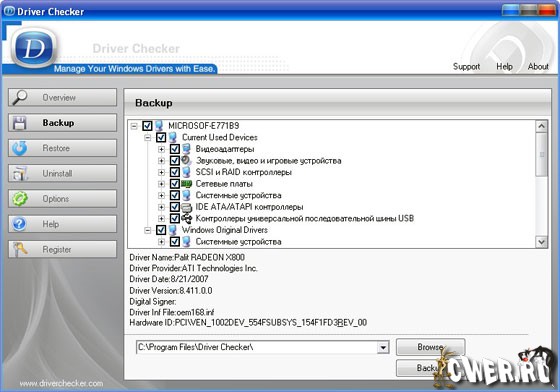
Task: Click icon beside Windows Original Drivers
Action: point(173,230)
